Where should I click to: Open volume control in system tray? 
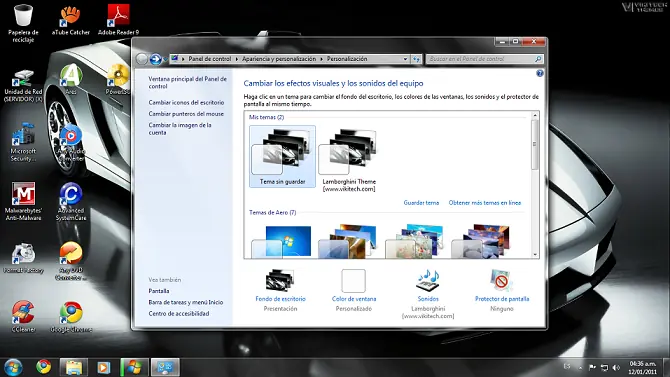[616, 367]
